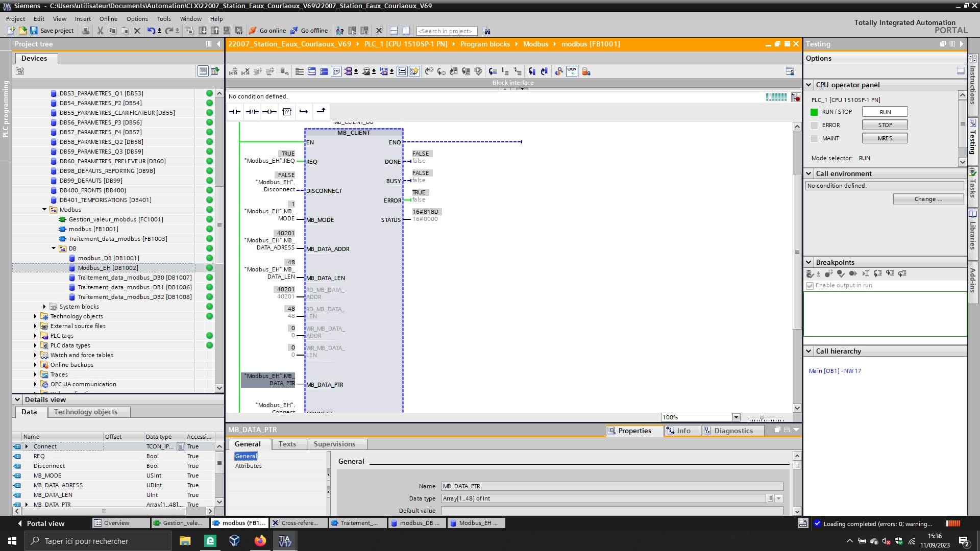980x551 pixels.
Task: Expand the System blocks folder
Action: 44,307
